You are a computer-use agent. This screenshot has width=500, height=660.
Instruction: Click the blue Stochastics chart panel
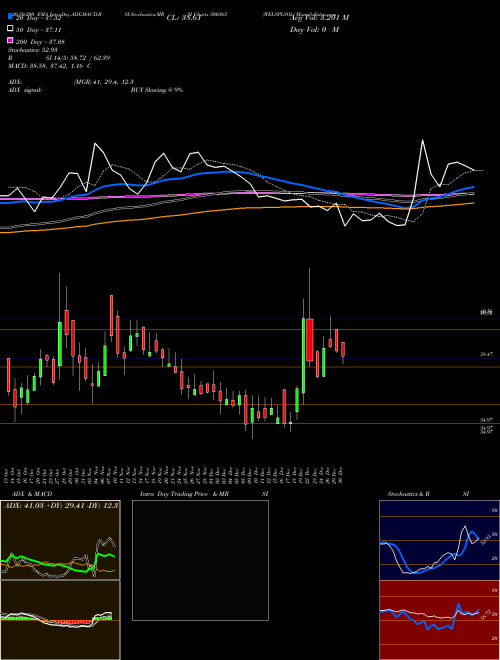[439, 540]
